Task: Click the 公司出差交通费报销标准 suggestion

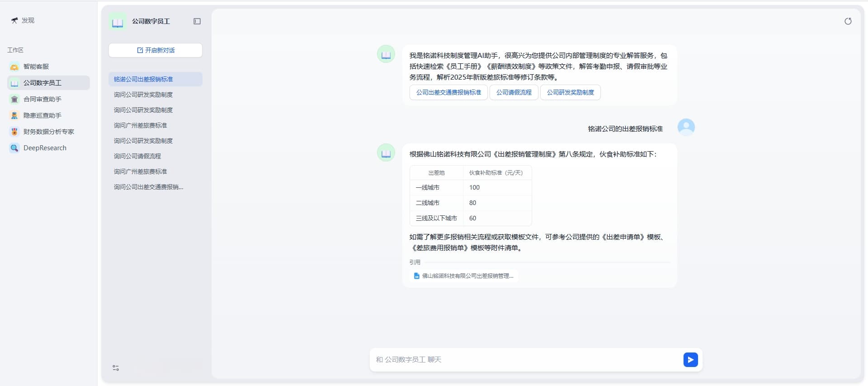Action: 448,92
